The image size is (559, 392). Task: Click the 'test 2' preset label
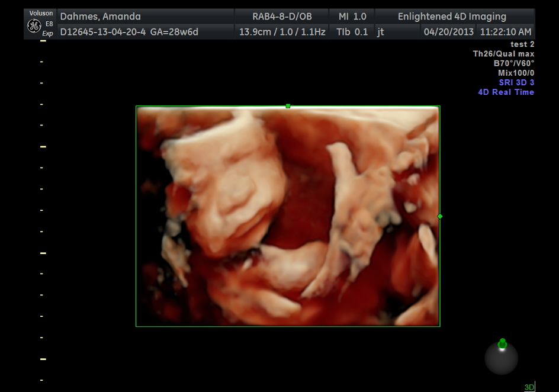522,44
